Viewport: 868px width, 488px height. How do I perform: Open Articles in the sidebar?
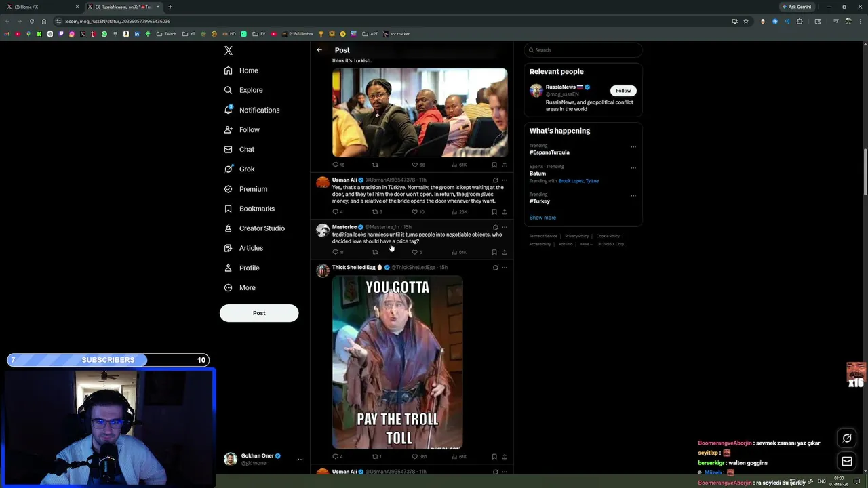coord(243,248)
